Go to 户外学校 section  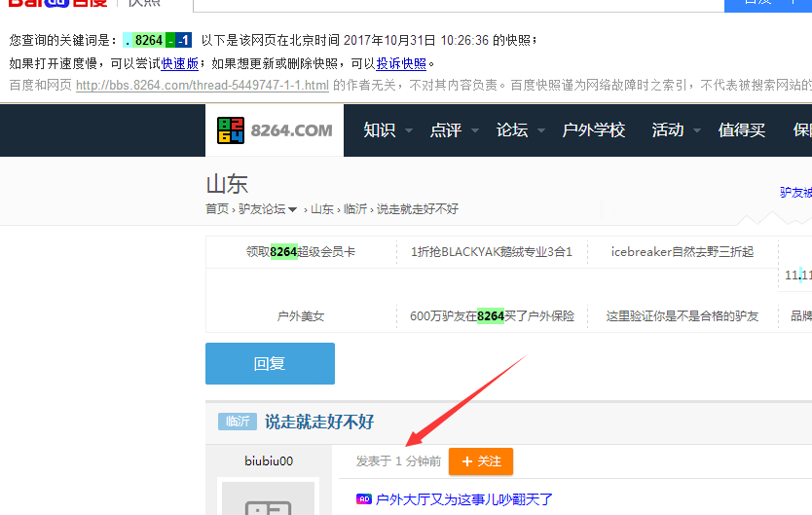(594, 129)
